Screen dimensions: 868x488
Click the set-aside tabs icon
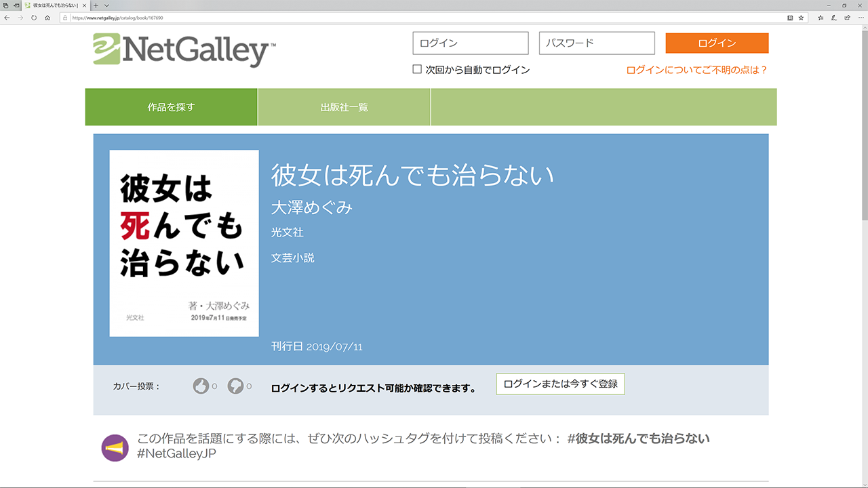5,5
